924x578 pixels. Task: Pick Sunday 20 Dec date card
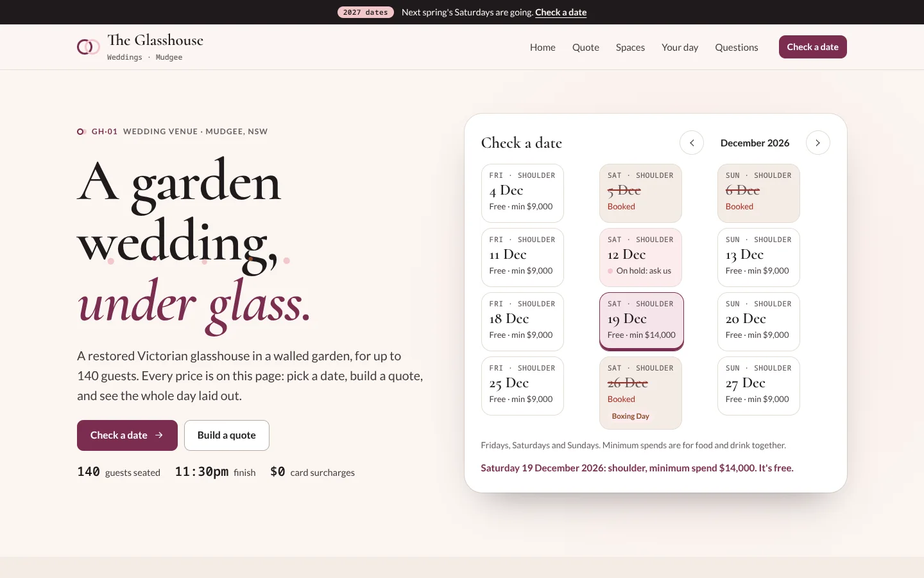pyautogui.click(x=758, y=322)
